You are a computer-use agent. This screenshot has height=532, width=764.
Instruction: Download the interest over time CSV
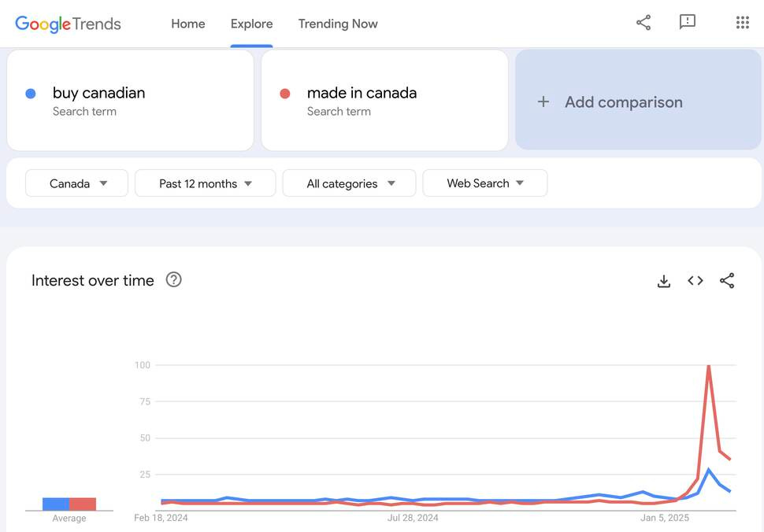coord(664,281)
